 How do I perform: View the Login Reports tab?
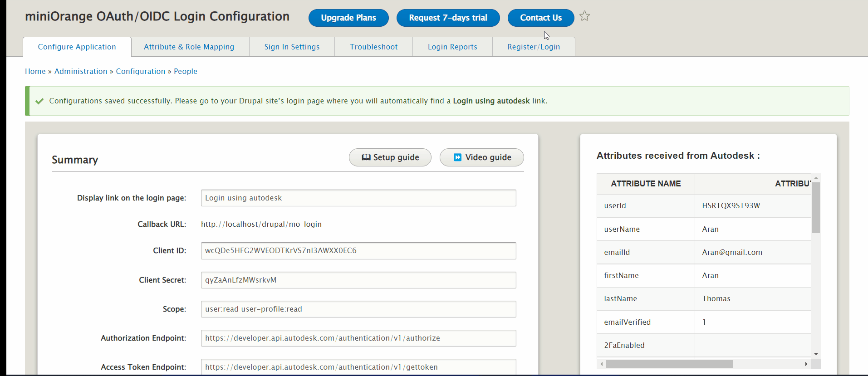click(x=452, y=47)
